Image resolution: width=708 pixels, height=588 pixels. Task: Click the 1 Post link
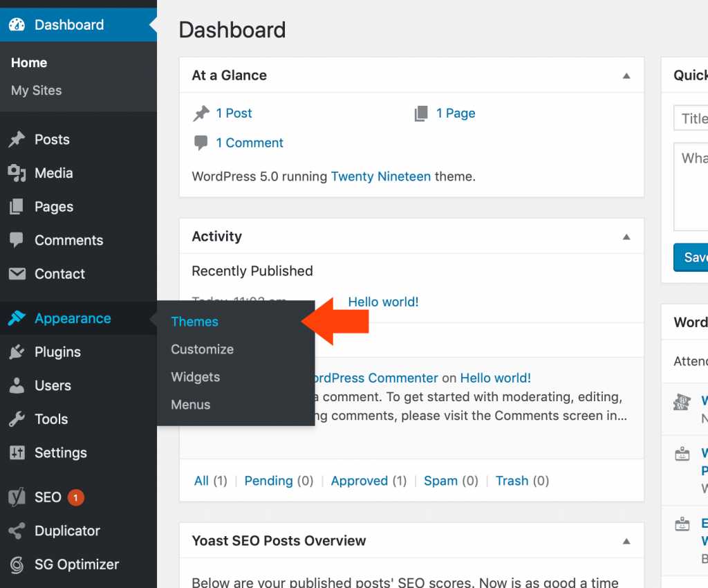[234, 113]
